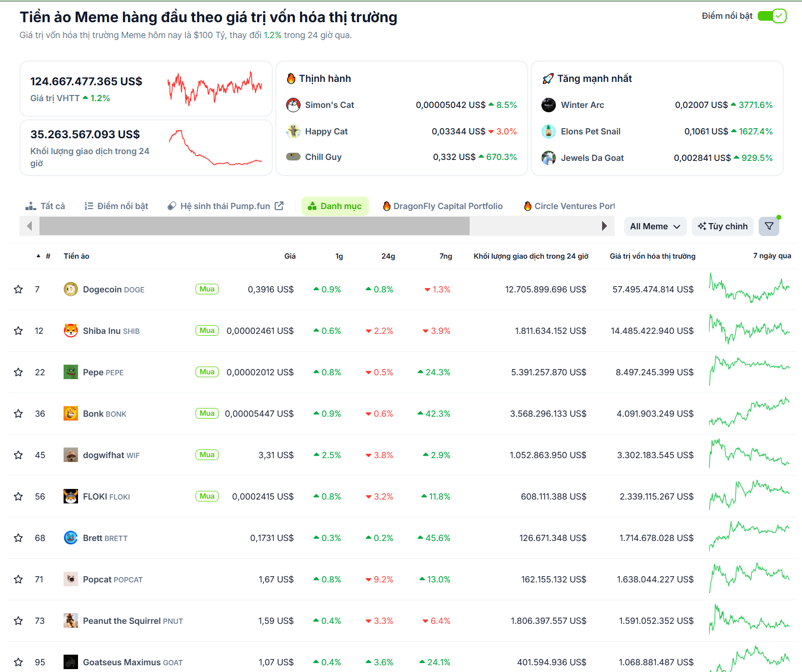
Task: Click the Jewels Da Goat icon
Action: pos(549,158)
